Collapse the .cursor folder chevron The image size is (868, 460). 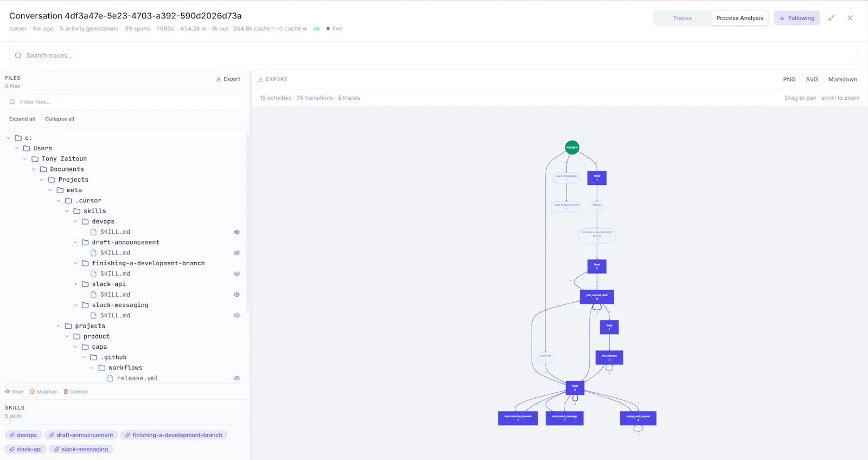tap(59, 201)
